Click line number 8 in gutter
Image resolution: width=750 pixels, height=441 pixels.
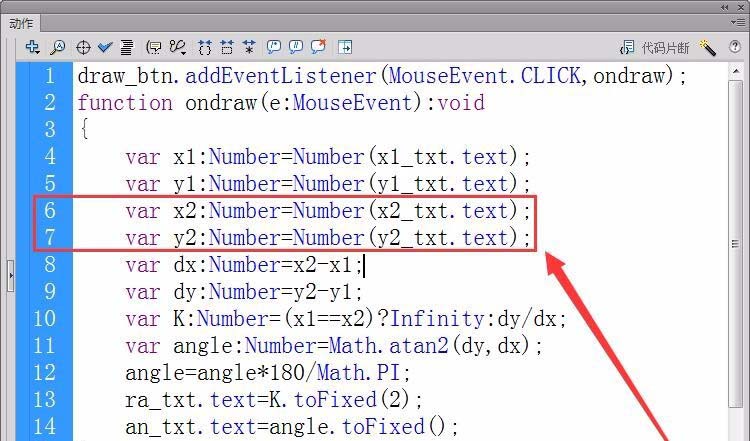click(x=50, y=265)
